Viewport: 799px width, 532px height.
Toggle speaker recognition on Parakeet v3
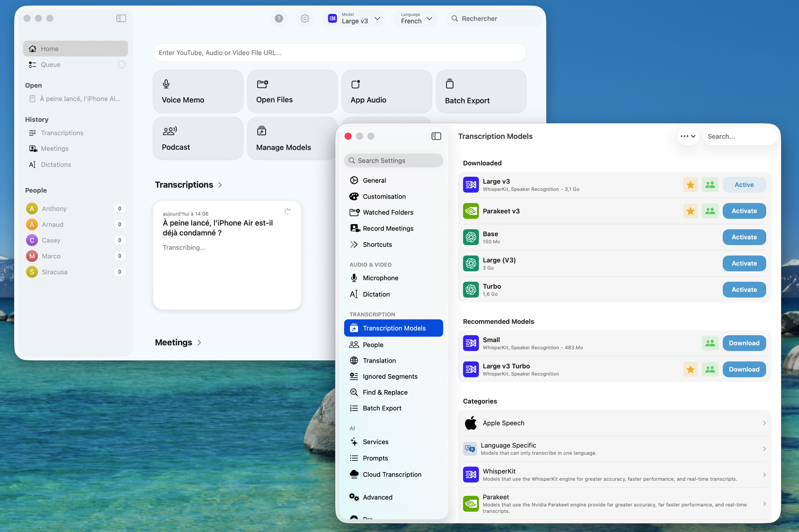coord(710,211)
